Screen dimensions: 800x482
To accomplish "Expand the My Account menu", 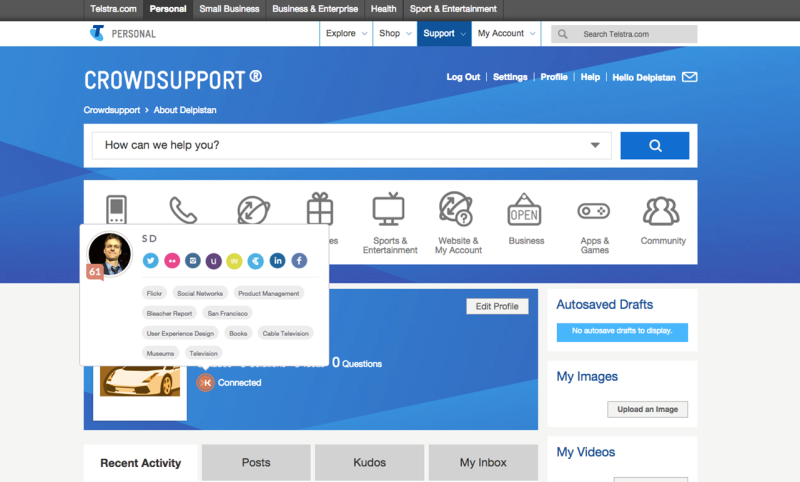I will coord(506,33).
